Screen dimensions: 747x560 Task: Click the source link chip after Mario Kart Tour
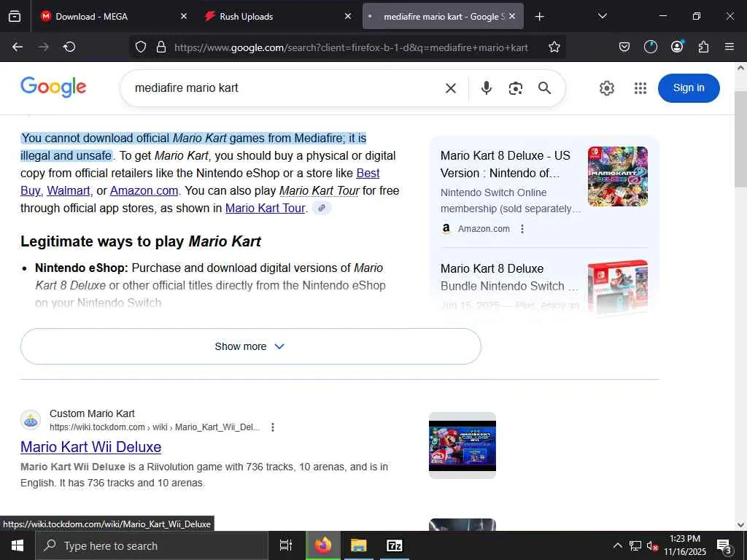pyautogui.click(x=322, y=208)
